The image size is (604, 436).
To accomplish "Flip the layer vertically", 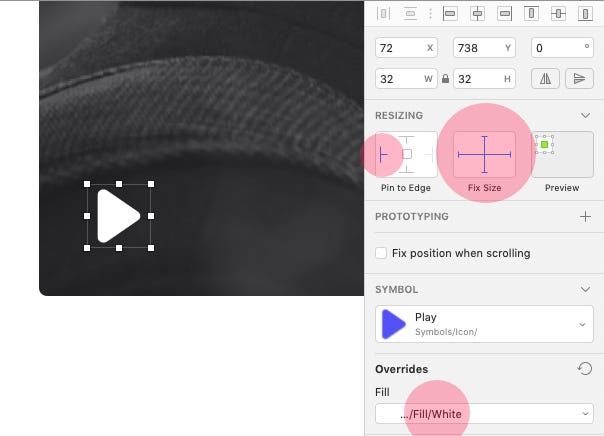I will [x=579, y=79].
